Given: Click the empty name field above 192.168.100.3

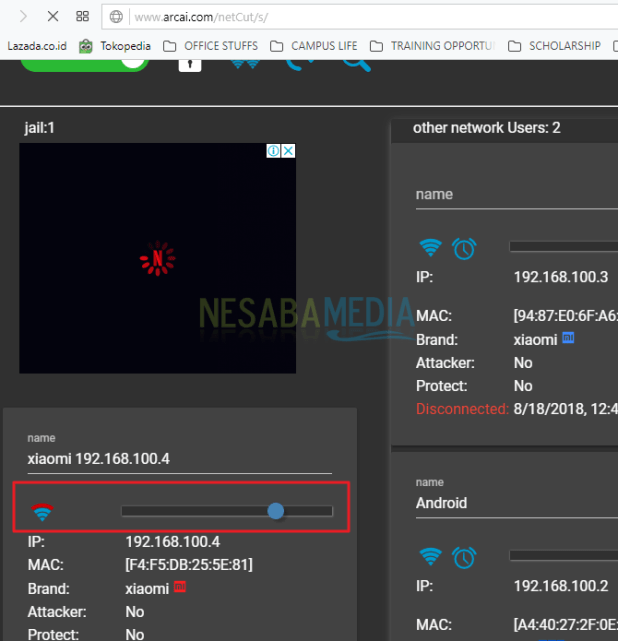Looking at the screenshot, I should pyautogui.click(x=517, y=196).
